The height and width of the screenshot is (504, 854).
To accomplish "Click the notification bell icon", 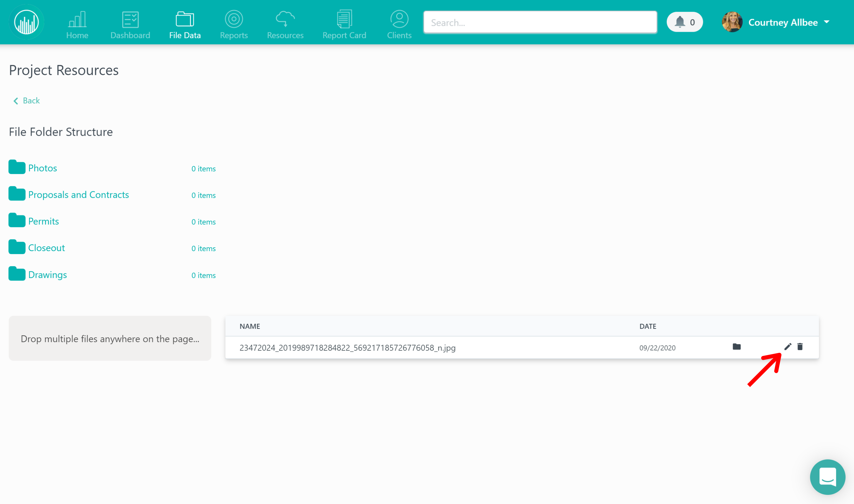I will point(680,22).
